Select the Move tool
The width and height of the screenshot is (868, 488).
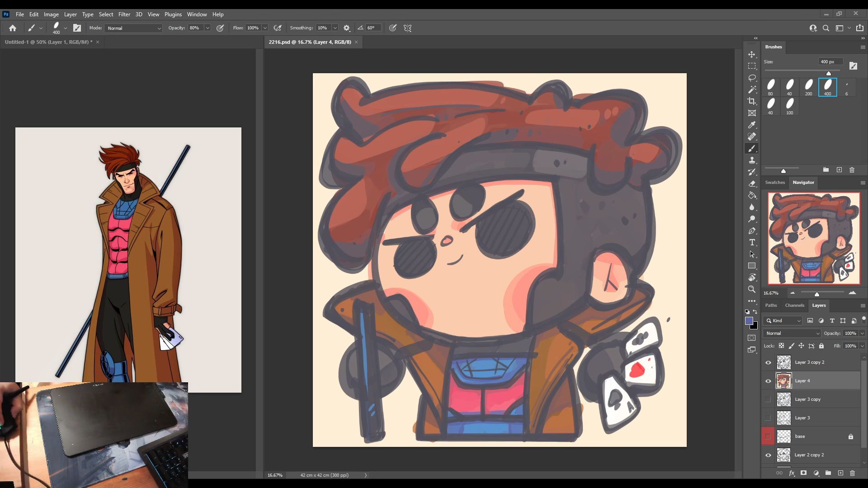pyautogui.click(x=752, y=54)
